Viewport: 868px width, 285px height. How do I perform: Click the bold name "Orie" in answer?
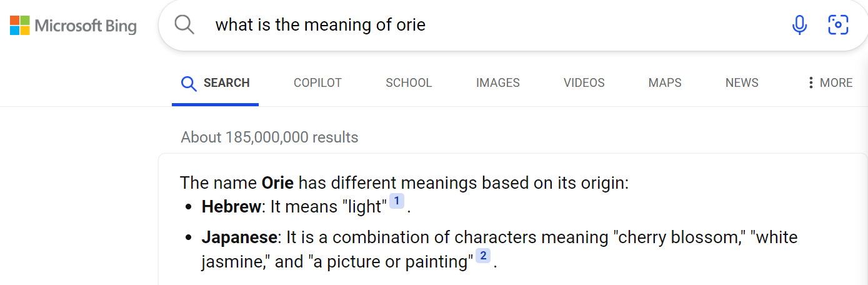pyautogui.click(x=277, y=183)
